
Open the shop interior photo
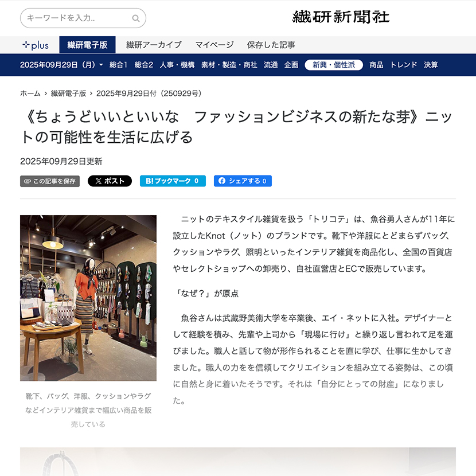(x=88, y=298)
